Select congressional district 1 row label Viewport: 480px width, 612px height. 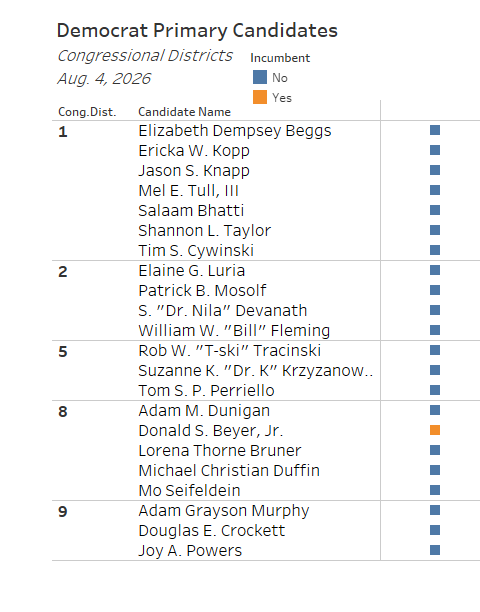point(63,132)
